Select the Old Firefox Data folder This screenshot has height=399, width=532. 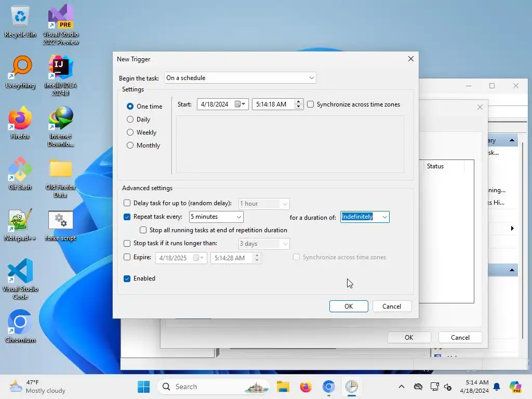(61, 177)
